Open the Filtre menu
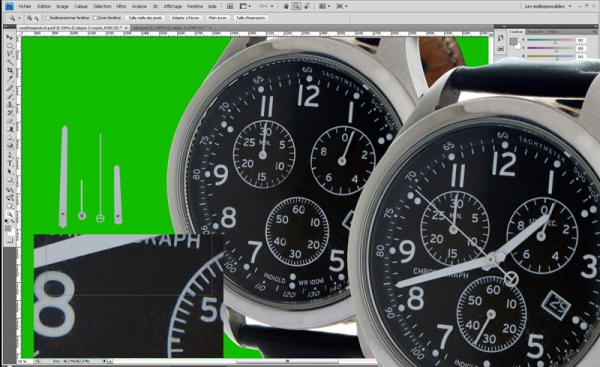The height and width of the screenshot is (367, 600). (121, 6)
